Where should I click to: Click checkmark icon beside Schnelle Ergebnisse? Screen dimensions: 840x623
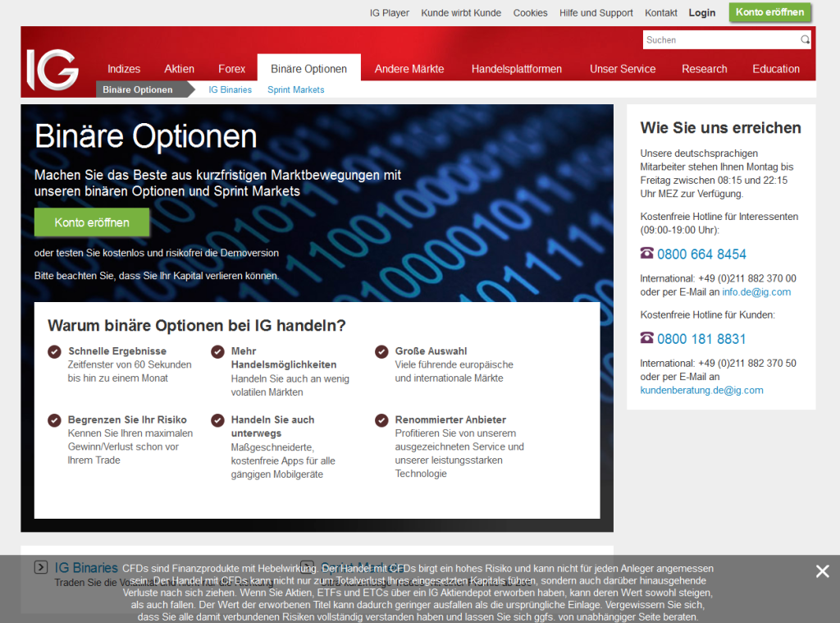pyautogui.click(x=54, y=351)
